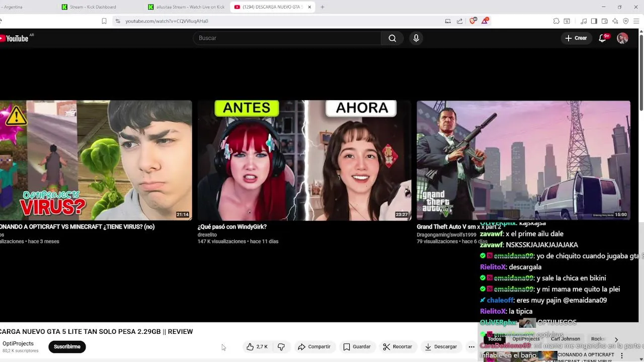Click the Dragongaming'swolfs1999 channel name
Screen dimensions: 644x362
446,235
